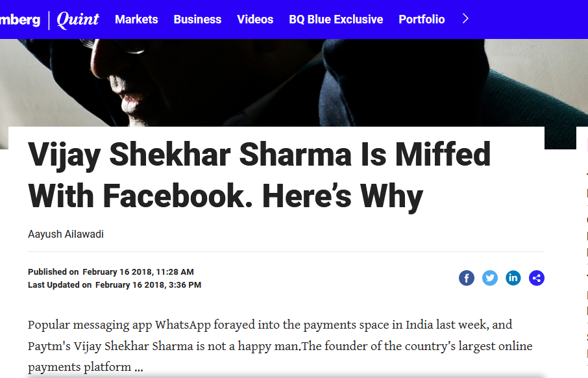
Task: Open the Markets menu item
Action: 136,19
